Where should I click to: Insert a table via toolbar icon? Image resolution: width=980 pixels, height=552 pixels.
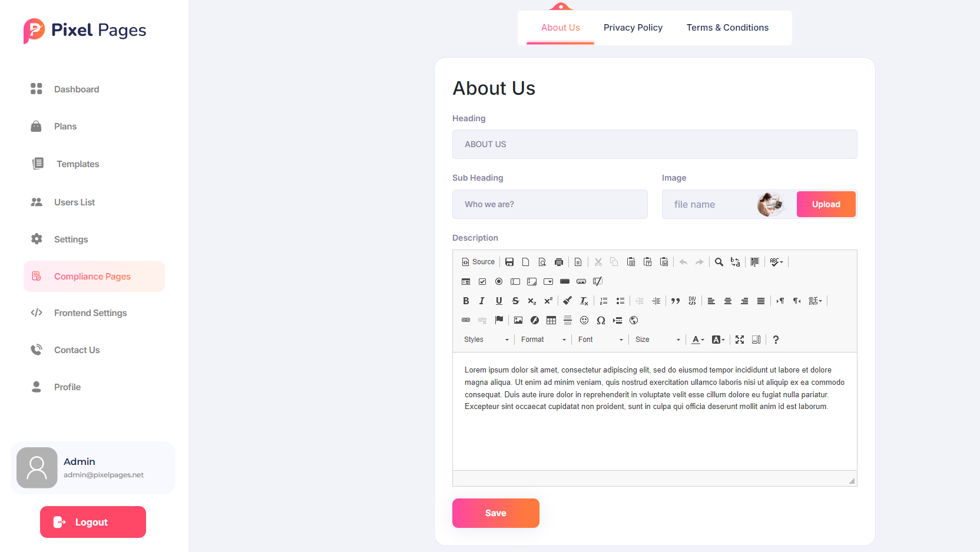click(x=551, y=320)
